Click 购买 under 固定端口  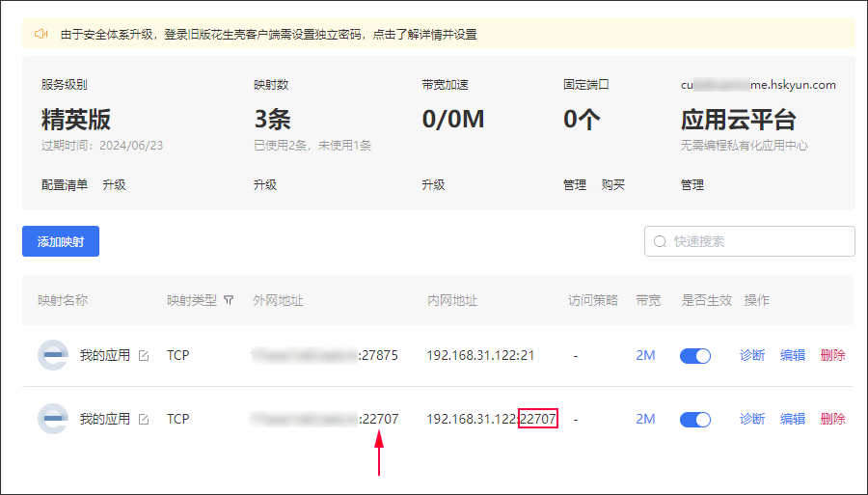612,185
